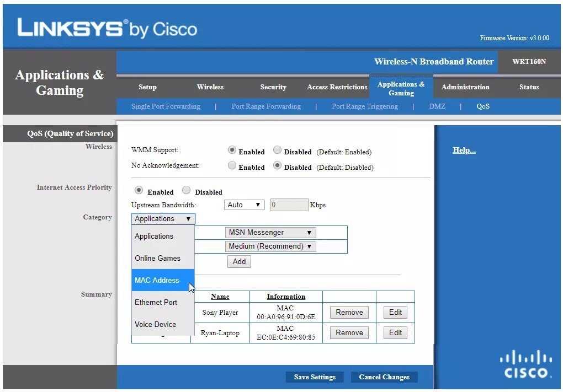Disable WMM Support radio button
This screenshot has width=563, height=392.
point(277,150)
